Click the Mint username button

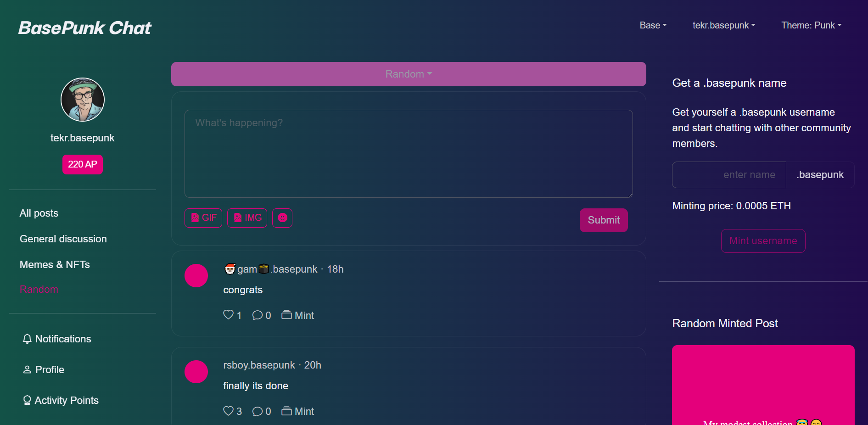(763, 241)
